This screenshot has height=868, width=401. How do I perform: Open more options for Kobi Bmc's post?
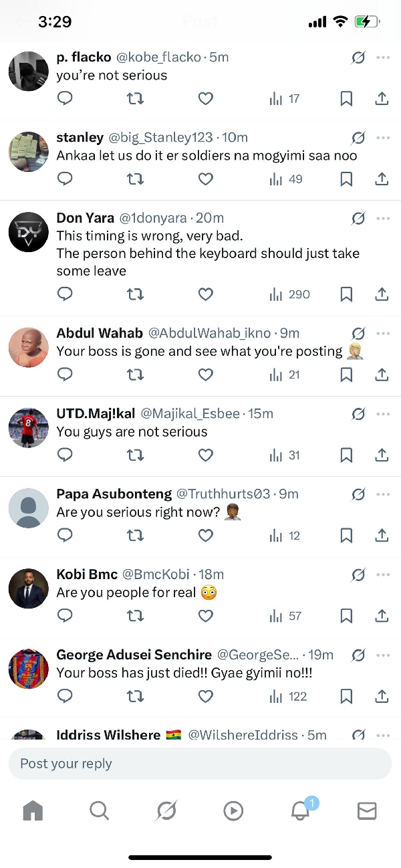(383, 574)
